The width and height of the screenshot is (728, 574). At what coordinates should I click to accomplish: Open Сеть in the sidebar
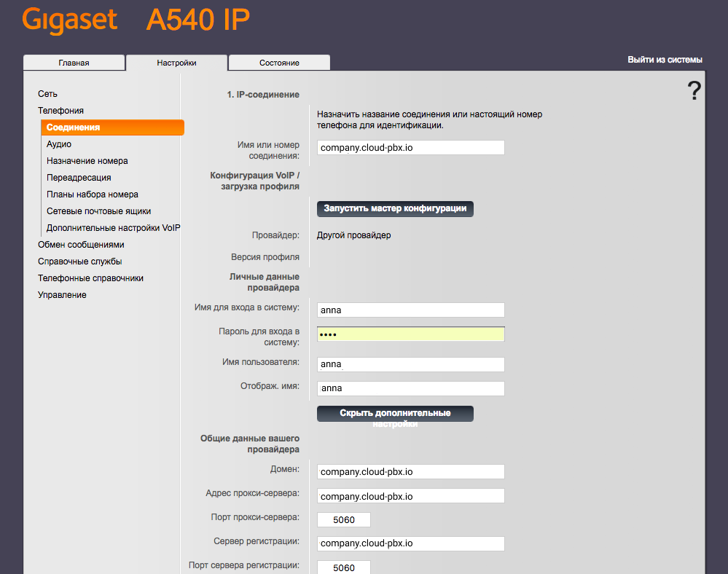[47, 94]
